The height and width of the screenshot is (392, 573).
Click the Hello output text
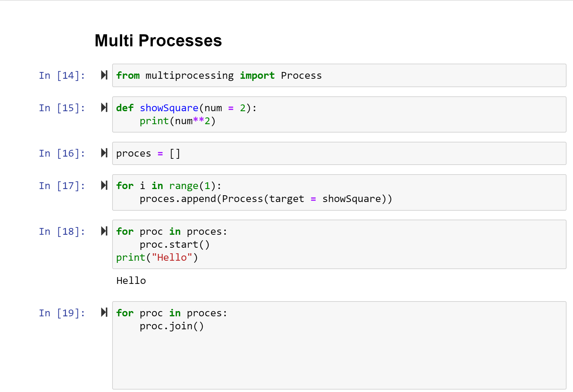tap(131, 280)
